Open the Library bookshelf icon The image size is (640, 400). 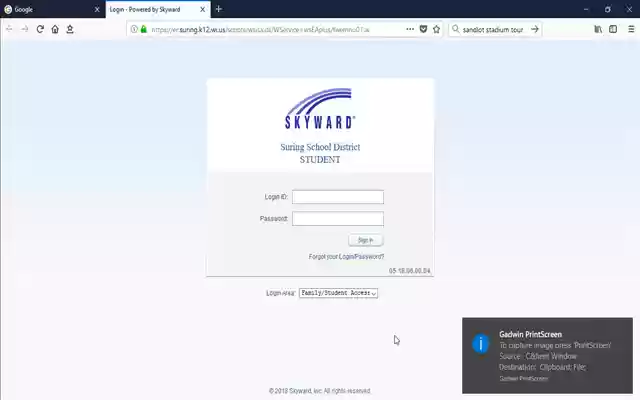point(598,29)
